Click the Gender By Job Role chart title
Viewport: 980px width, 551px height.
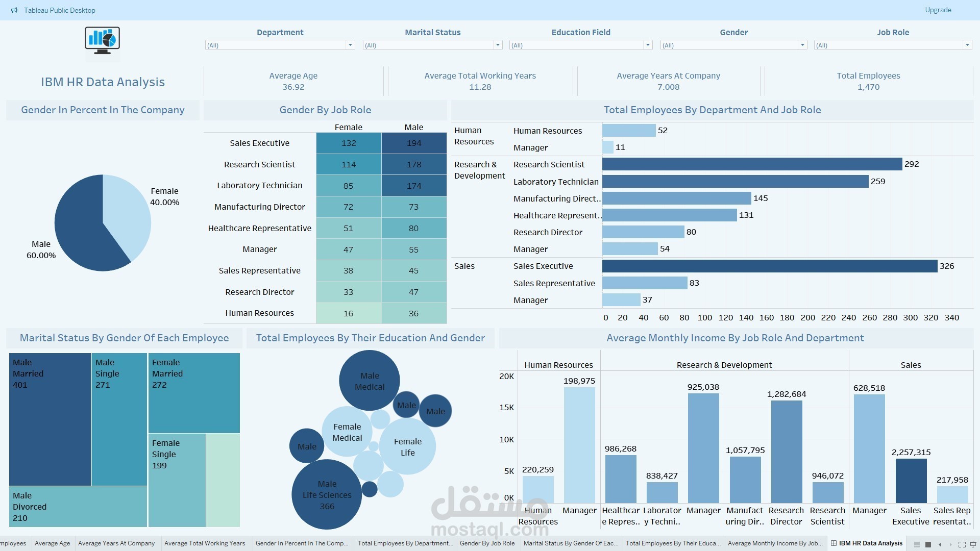[325, 110]
